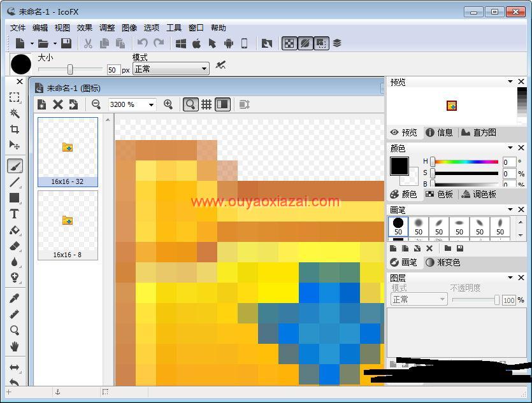This screenshot has width=532, height=403.
Task: Open the open-folder dropdown arrow
Action: (55, 43)
